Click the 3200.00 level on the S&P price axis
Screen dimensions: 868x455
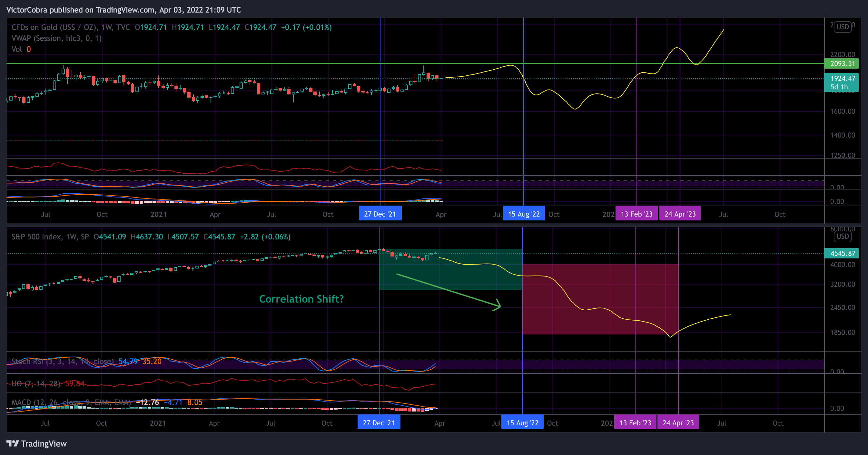point(843,284)
